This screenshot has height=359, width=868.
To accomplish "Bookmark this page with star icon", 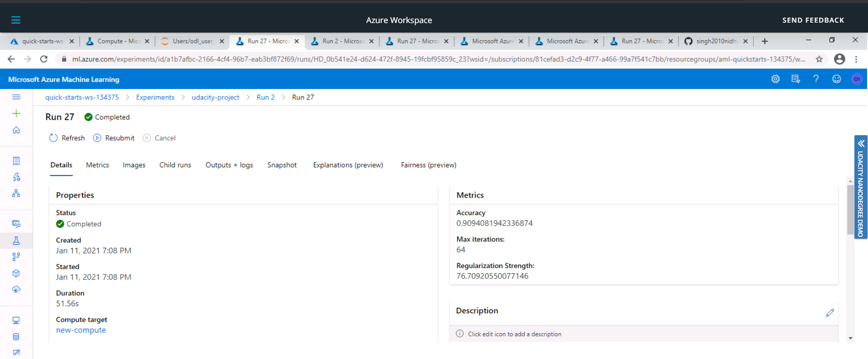I will coord(819,59).
